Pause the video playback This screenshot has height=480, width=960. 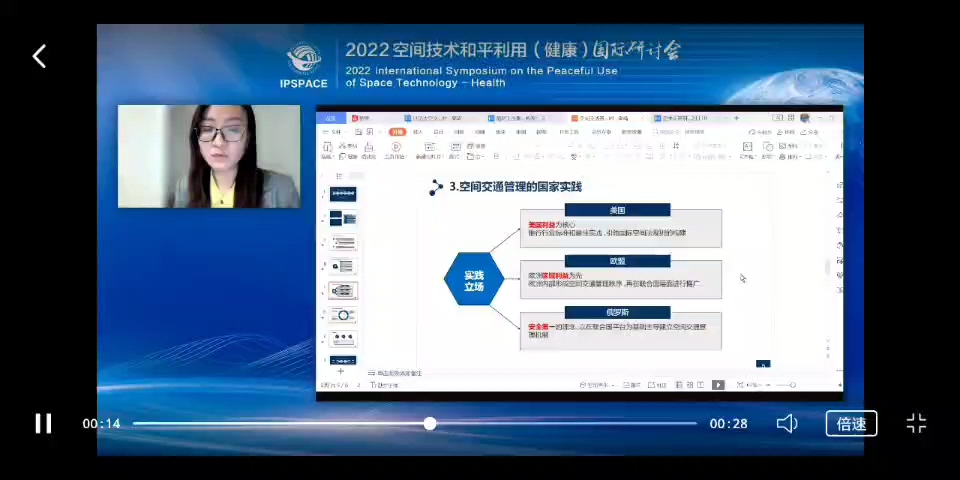click(43, 423)
